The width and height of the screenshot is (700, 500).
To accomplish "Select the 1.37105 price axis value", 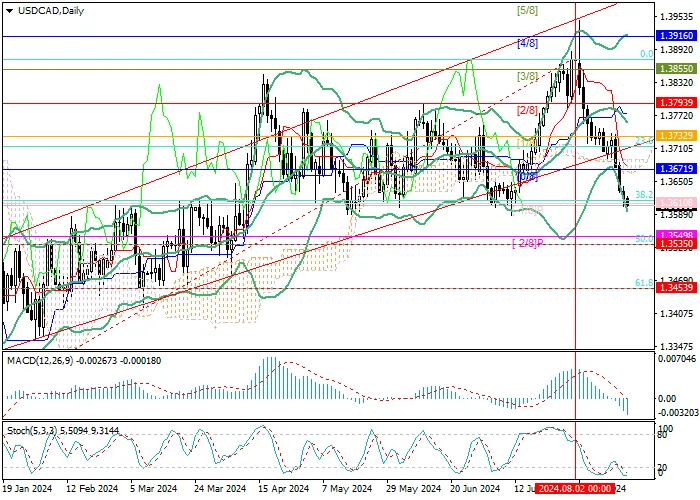I will point(678,149).
